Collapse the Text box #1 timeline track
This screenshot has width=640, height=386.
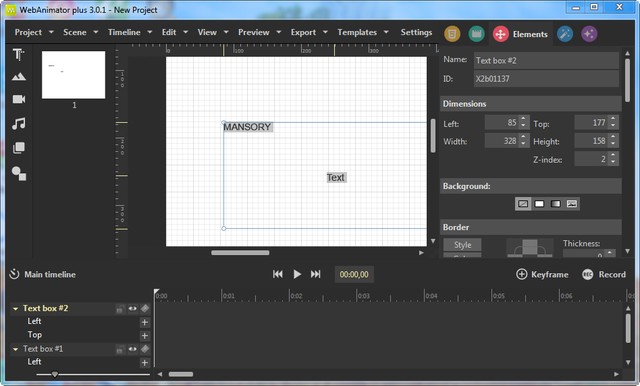click(x=16, y=349)
